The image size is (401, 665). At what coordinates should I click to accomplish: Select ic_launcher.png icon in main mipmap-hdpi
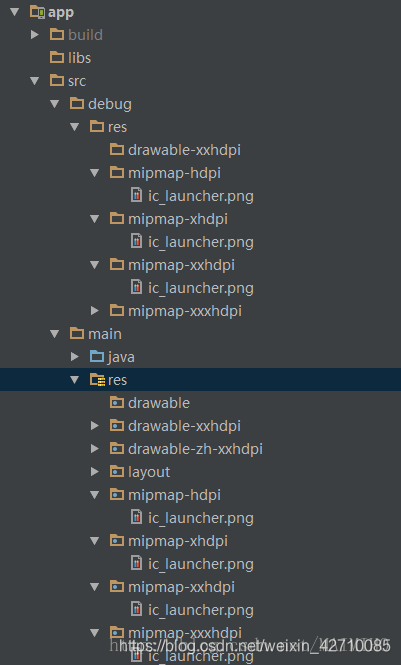click(x=136, y=517)
